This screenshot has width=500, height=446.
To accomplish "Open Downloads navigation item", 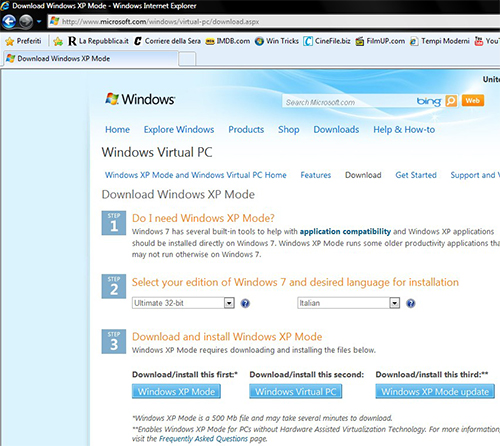I will [336, 130].
